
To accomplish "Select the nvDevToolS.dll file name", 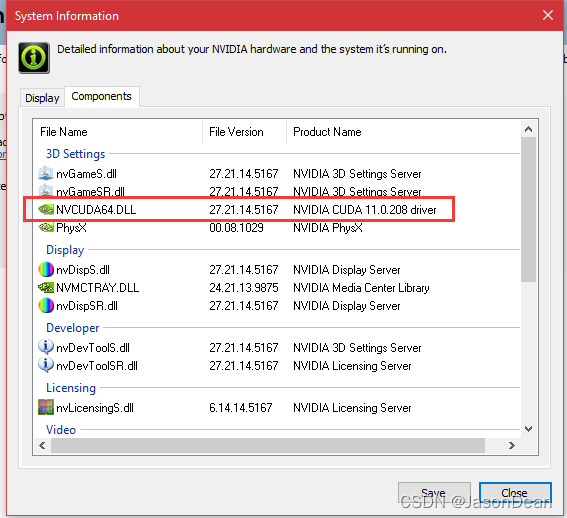I will click(x=93, y=348).
